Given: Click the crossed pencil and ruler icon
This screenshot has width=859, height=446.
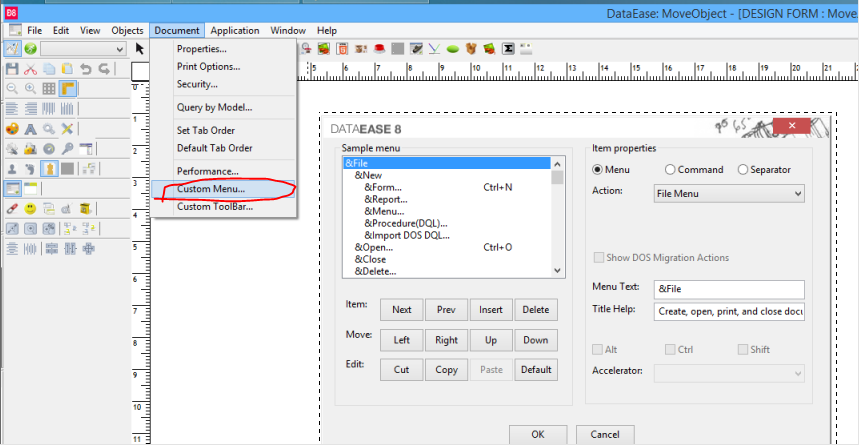Looking at the screenshot, I should coord(67,129).
